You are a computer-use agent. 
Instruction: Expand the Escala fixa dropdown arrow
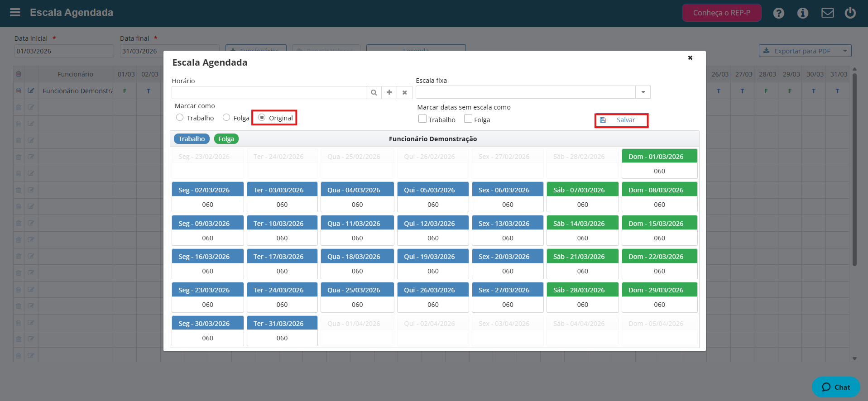(x=643, y=92)
